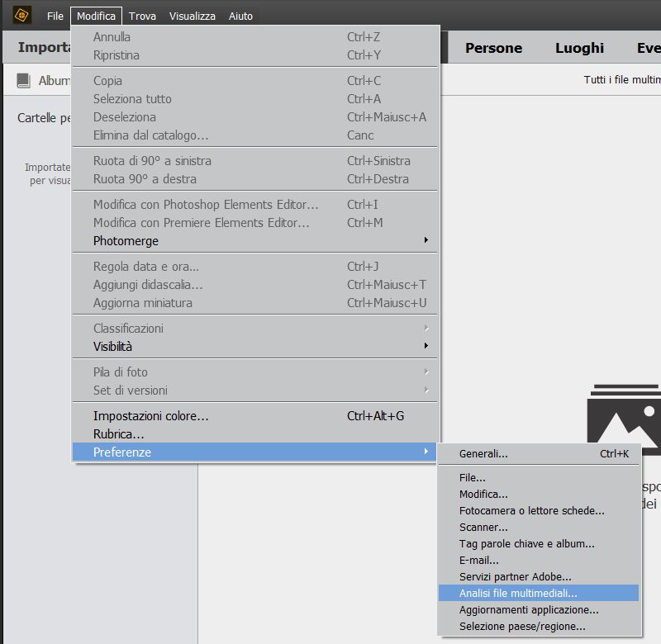The height and width of the screenshot is (644, 661).
Task: Select the Copia menu entry
Action: [x=255, y=80]
